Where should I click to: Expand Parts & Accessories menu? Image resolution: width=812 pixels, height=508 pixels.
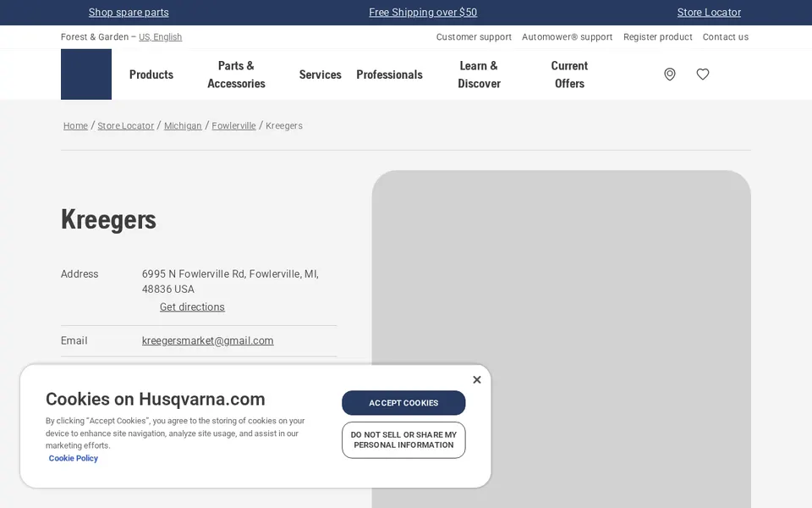[x=236, y=75]
